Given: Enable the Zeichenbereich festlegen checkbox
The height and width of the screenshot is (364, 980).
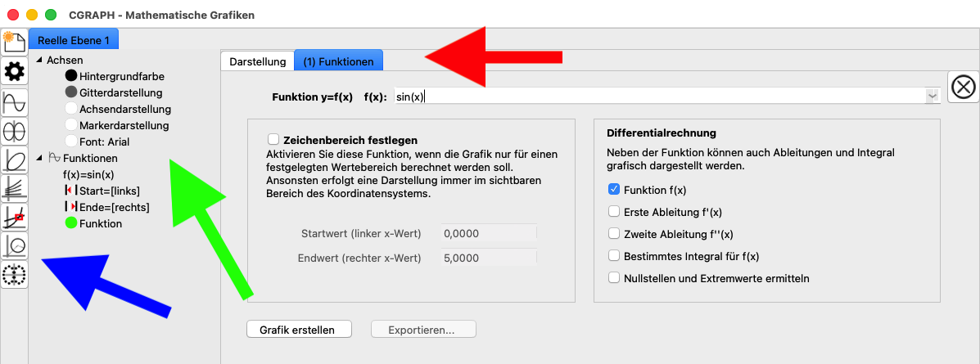Looking at the screenshot, I should pos(273,140).
